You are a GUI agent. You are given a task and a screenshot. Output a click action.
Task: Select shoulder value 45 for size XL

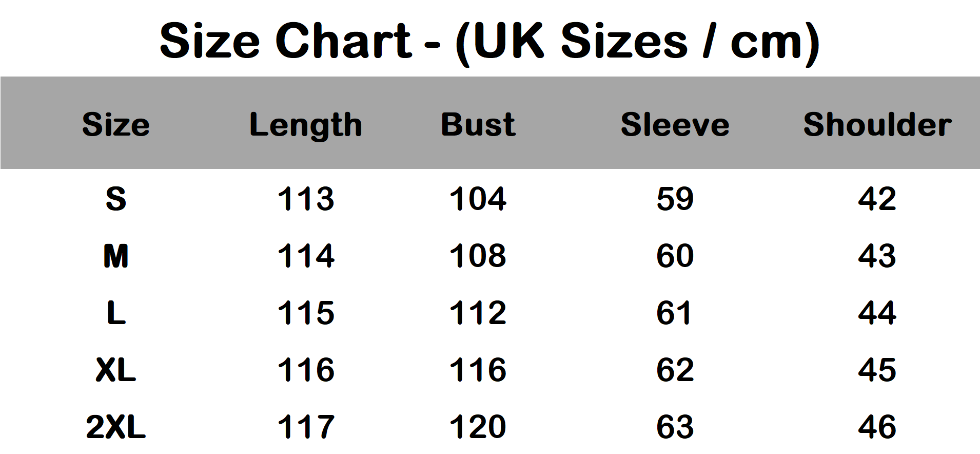tap(877, 370)
